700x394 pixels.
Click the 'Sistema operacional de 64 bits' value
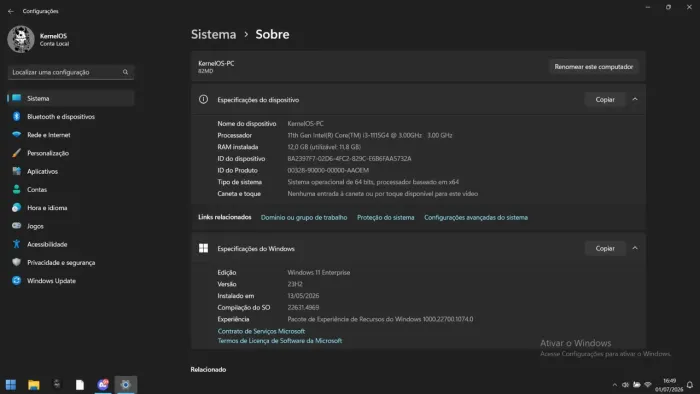point(373,182)
